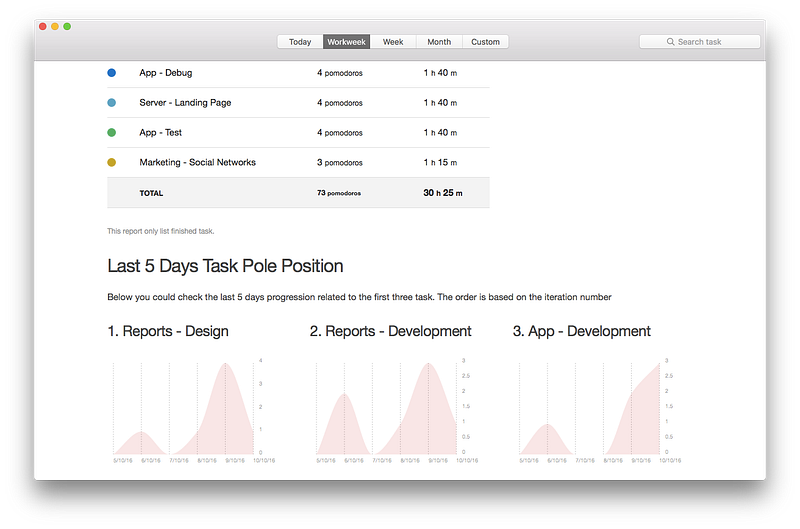Click the Reports - Design area chart
800x529 pixels.
[x=184, y=408]
